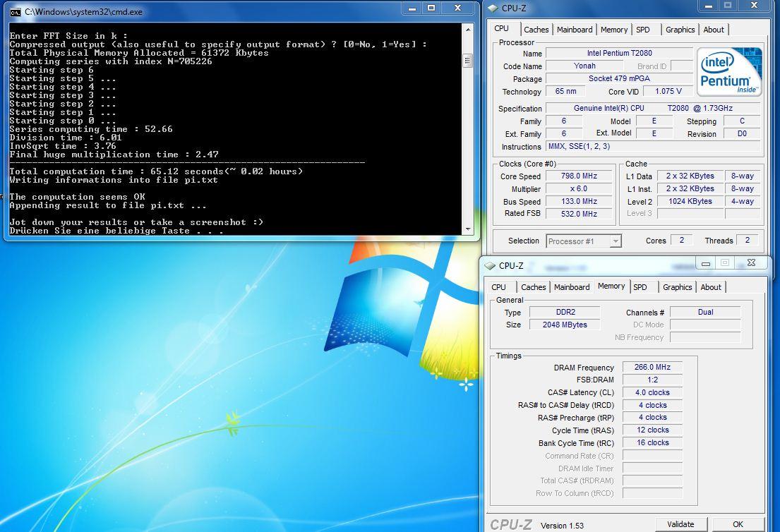Click the Specification 'Genuine Intel(R) CPU' field

653,109
